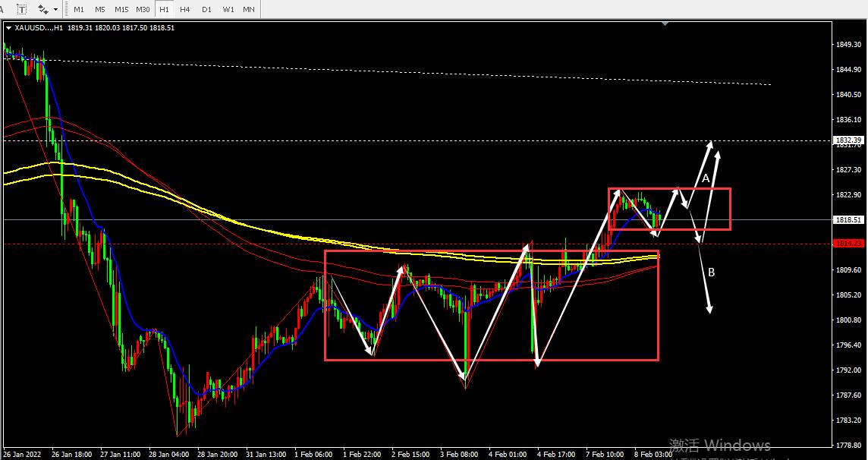Switch chart to D1 daily timeframe
Viewport: 868px width, 460px height.
206,9
